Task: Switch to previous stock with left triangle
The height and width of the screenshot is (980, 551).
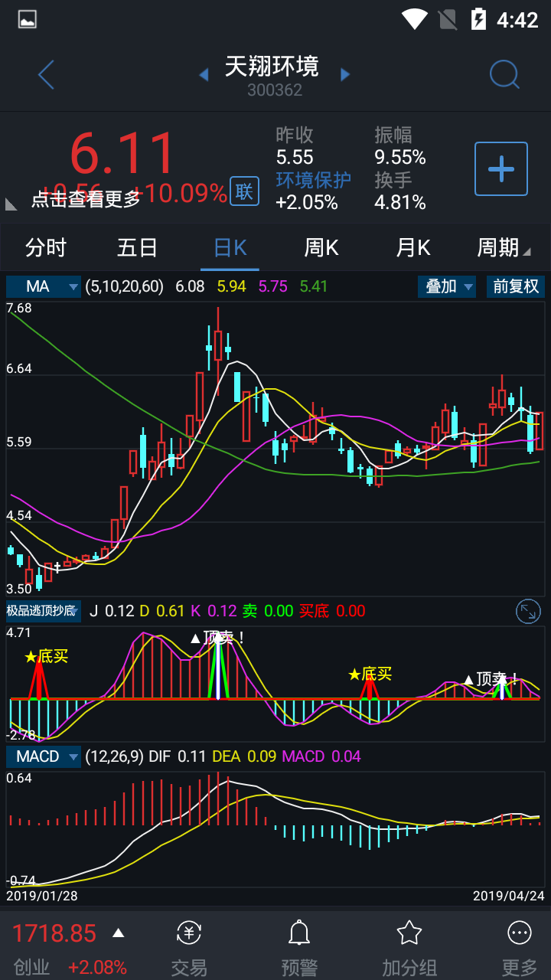Action: tap(204, 74)
